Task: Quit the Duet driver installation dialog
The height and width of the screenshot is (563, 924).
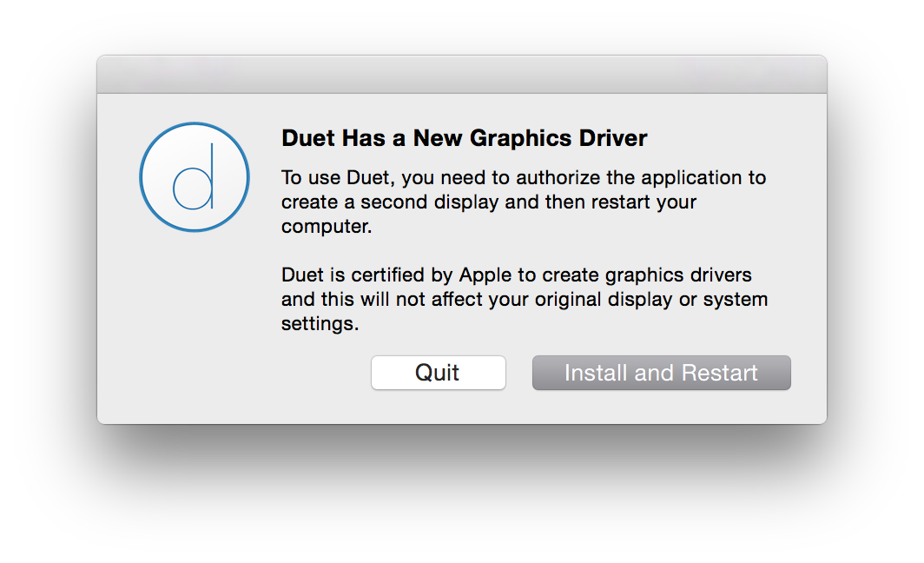Action: click(x=438, y=373)
